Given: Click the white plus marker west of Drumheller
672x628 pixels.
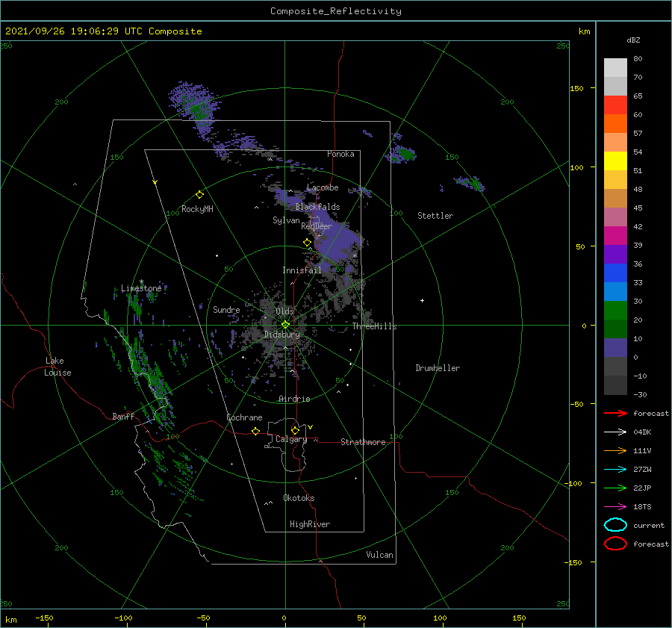Looking at the screenshot, I should 422,300.
